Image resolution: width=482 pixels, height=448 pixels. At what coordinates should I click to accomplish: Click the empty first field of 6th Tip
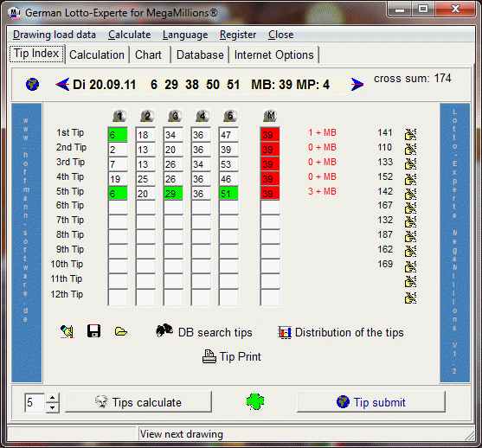pyautogui.click(x=118, y=208)
